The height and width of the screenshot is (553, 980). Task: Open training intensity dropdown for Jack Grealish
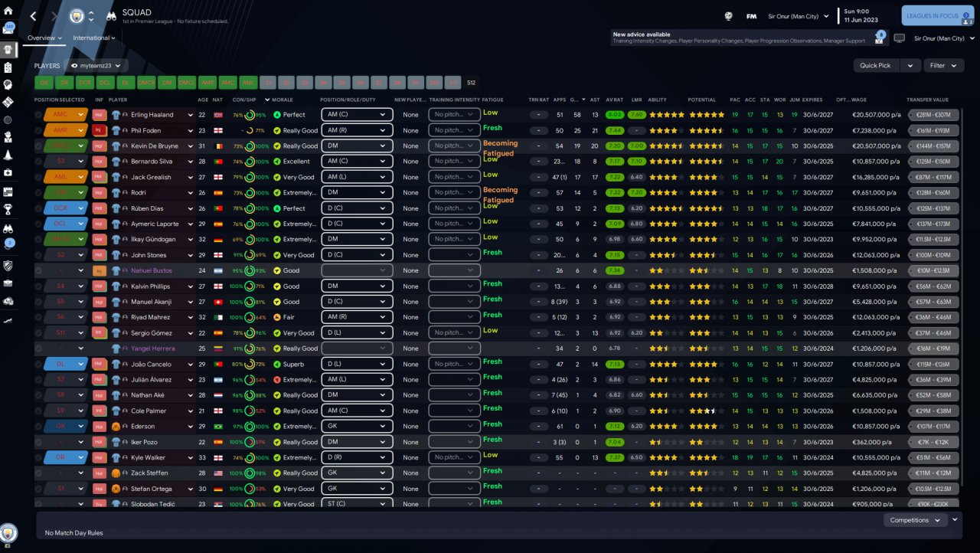click(x=454, y=177)
